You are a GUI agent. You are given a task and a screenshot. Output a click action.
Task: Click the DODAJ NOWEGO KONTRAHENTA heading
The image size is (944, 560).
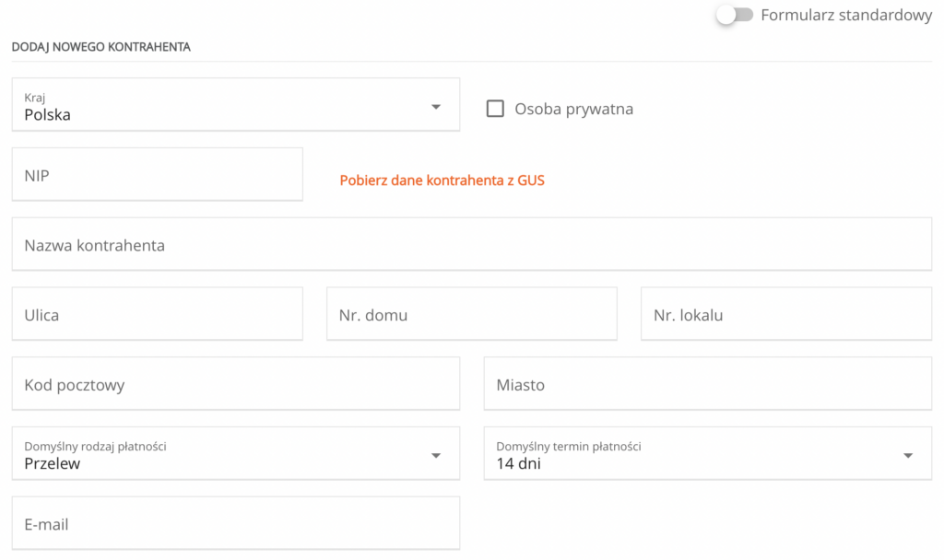click(100, 46)
